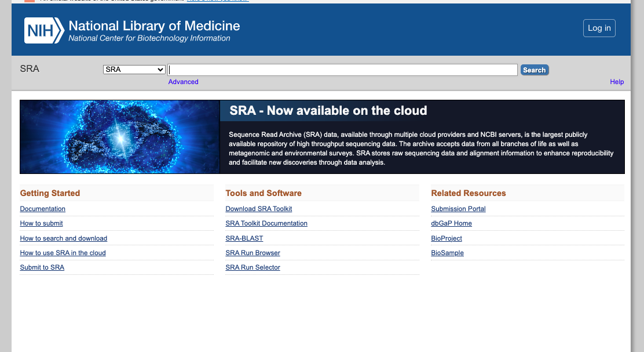Open How to use SRA in the cloud

click(x=63, y=253)
